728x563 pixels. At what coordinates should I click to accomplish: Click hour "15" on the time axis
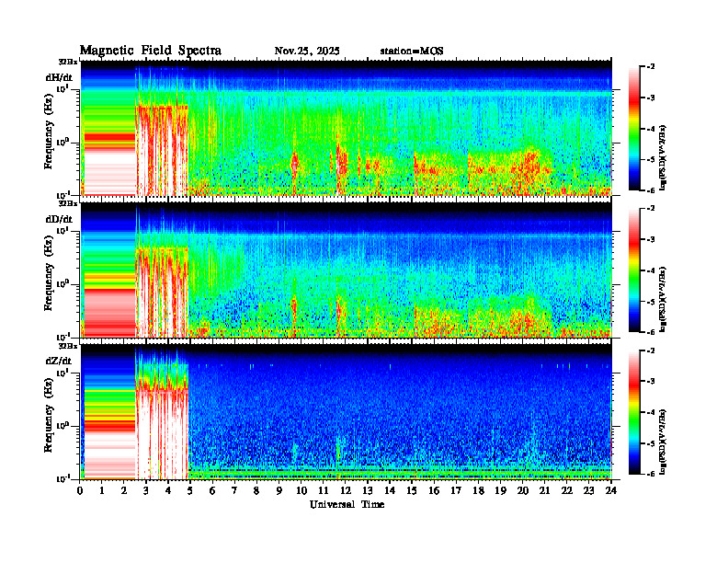412,490
